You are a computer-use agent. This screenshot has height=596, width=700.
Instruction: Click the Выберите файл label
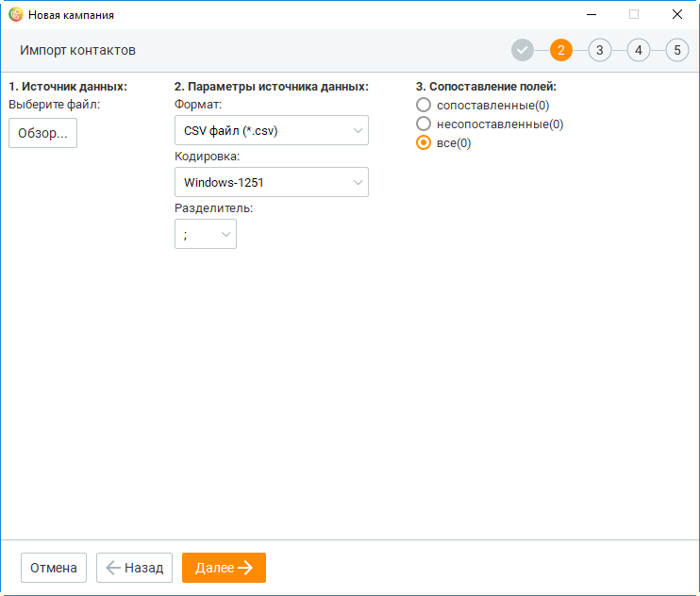tap(55, 105)
